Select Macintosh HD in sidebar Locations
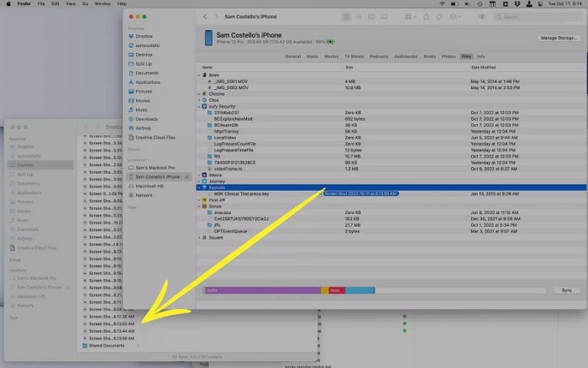Screen dimensions: 588x368 (x=152, y=186)
